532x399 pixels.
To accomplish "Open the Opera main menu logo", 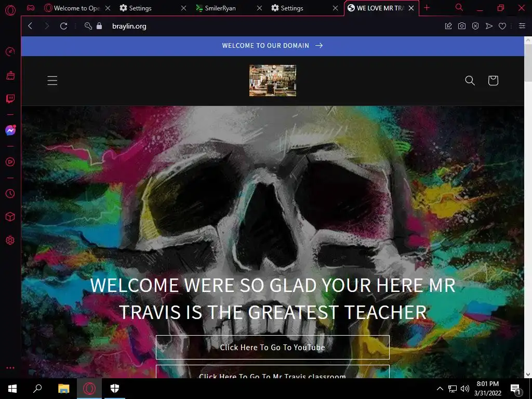I will click(x=10, y=10).
